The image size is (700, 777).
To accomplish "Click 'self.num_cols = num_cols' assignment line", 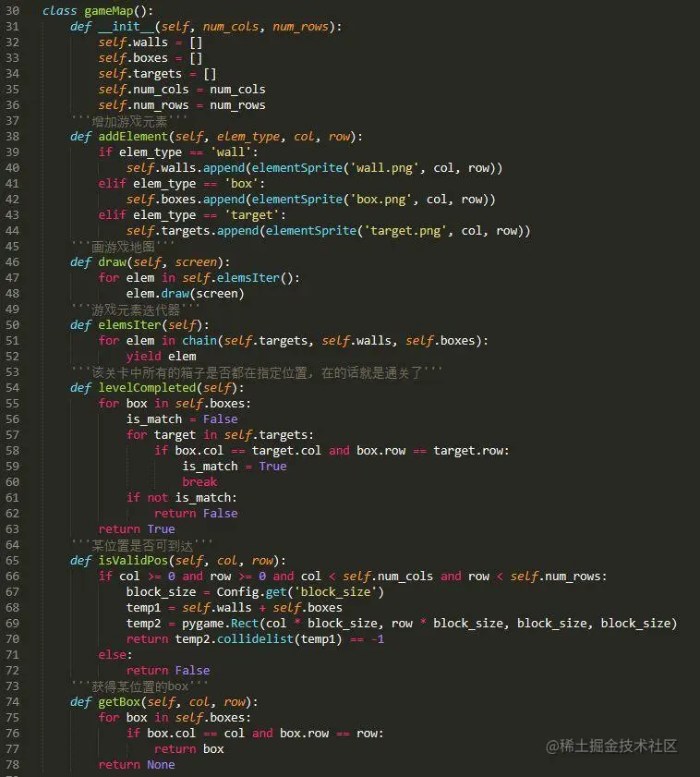I will click(x=182, y=90).
